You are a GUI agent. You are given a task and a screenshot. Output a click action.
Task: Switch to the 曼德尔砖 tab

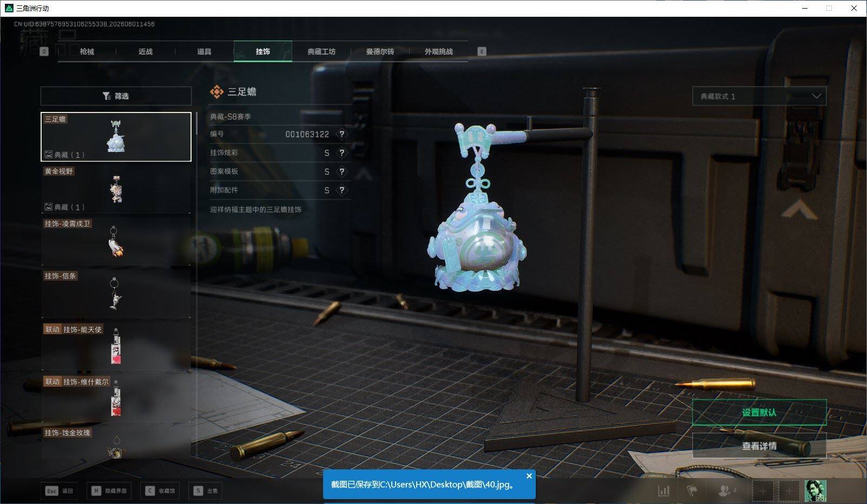(380, 51)
